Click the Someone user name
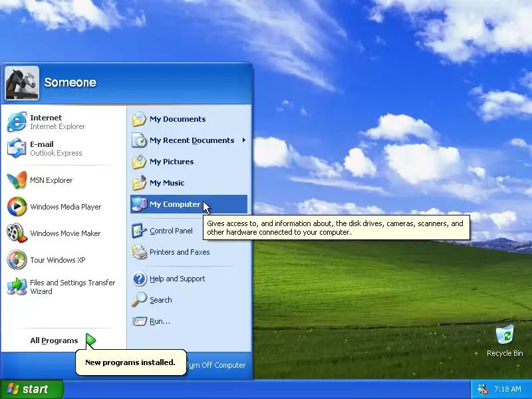 [70, 82]
